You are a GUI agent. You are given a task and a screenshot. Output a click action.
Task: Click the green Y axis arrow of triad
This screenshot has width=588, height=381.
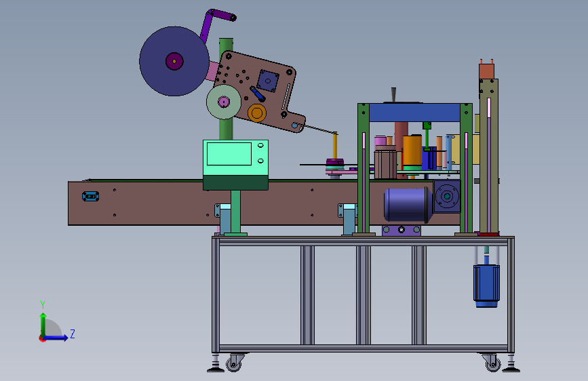coord(43,324)
